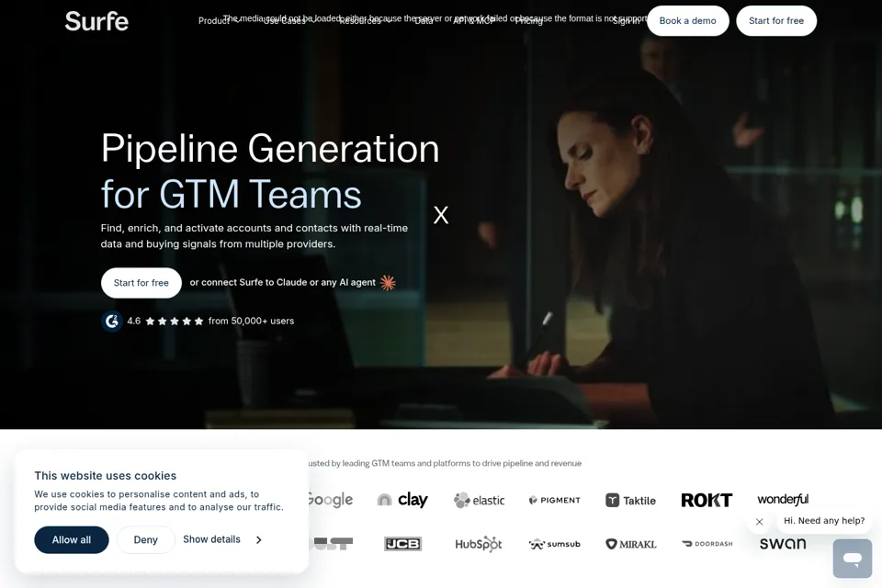Click 'Pipeline Generation for GTM Teams' heading
Screen dimensions: 882x588
[270, 171]
